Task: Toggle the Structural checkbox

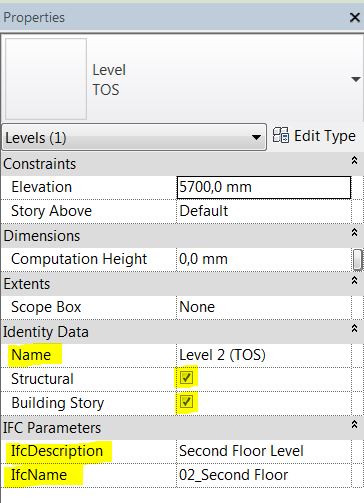Action: (x=186, y=378)
